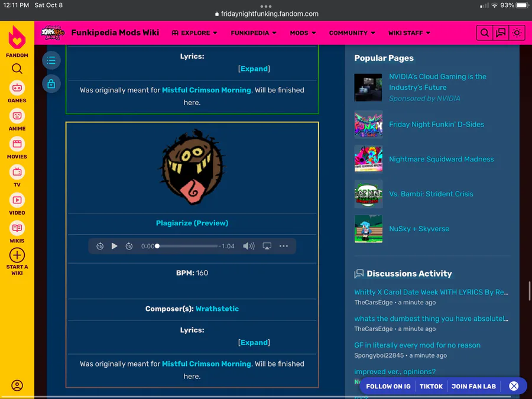Click Follow on IG button

tap(388, 387)
